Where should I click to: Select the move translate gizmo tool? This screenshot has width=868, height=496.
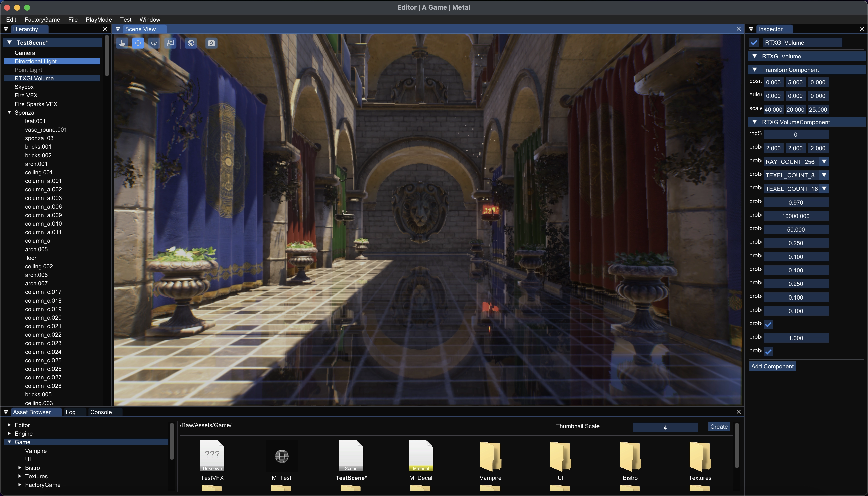(138, 43)
